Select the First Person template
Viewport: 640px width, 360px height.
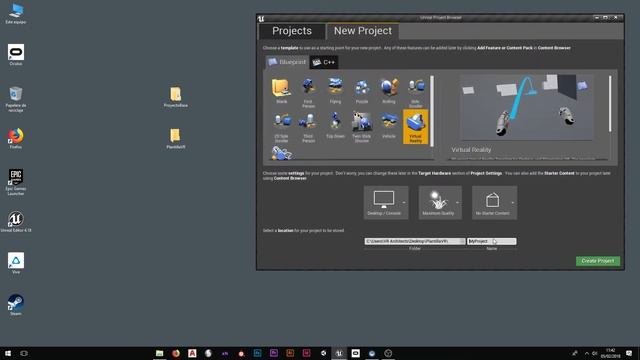[308, 92]
